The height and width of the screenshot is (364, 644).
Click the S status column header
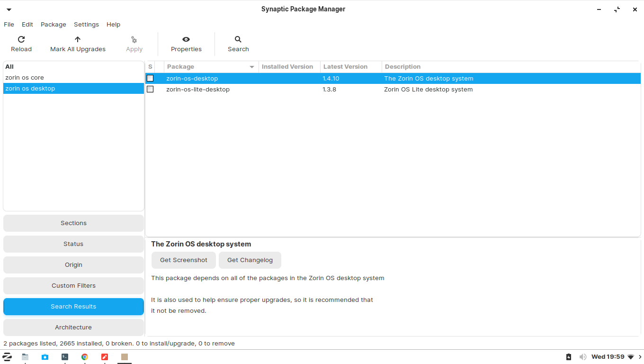pos(150,67)
